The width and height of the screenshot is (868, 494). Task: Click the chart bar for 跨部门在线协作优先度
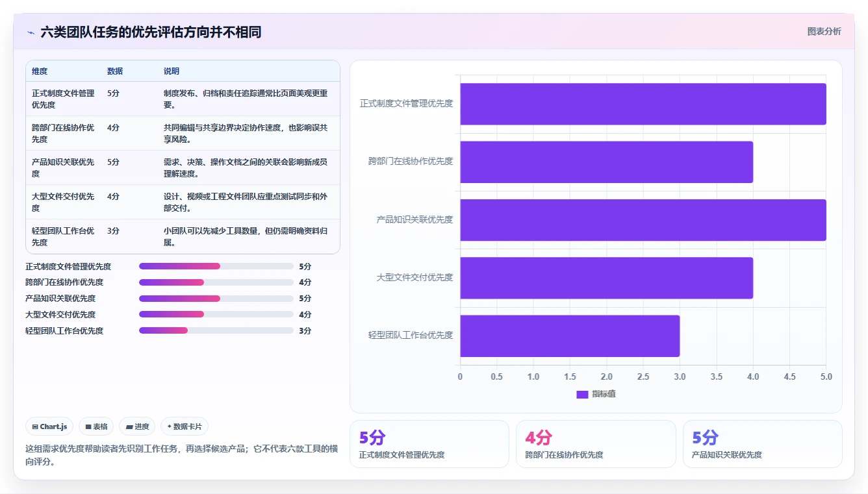(x=607, y=162)
